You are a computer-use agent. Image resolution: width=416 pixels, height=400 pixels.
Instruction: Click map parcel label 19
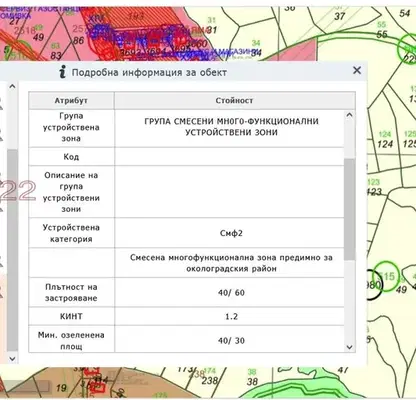61,388
